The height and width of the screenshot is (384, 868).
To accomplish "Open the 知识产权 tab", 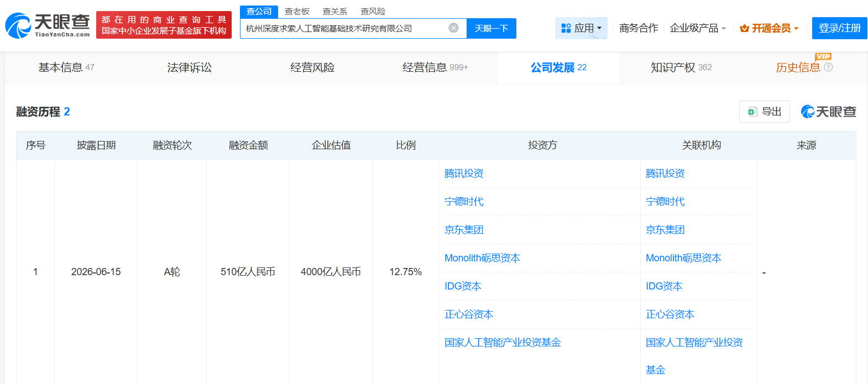I will pos(681,67).
